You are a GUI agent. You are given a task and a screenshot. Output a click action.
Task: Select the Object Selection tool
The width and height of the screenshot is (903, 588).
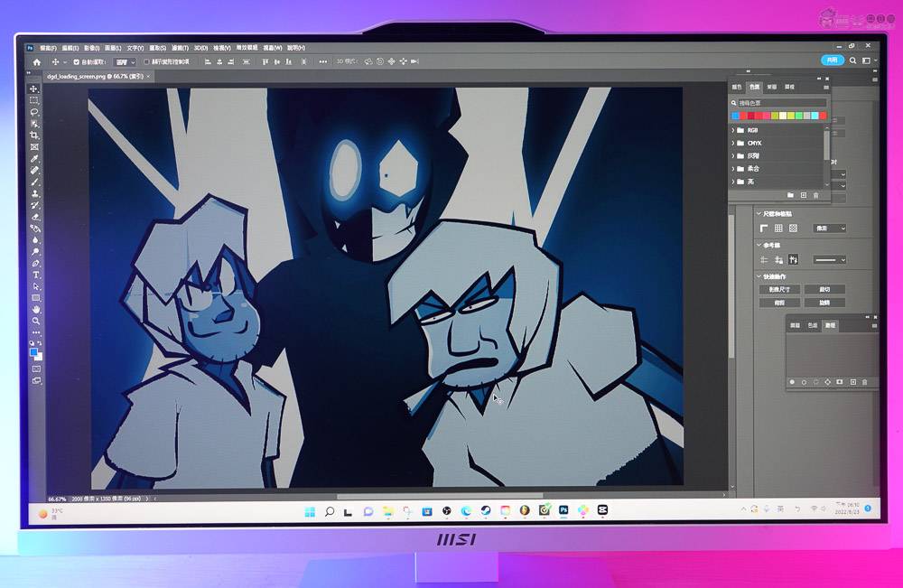pos(34,124)
